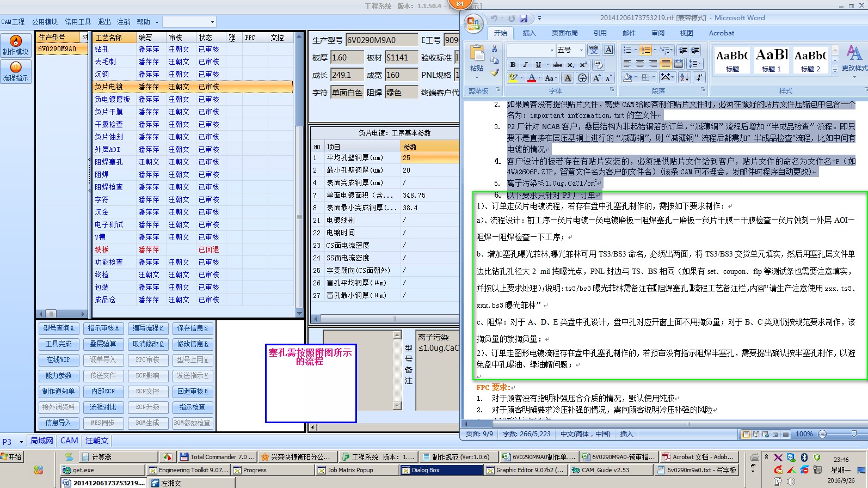The height and width of the screenshot is (488, 868).
Task: Click Decrease Indent icon
Action: pyautogui.click(x=683, y=50)
